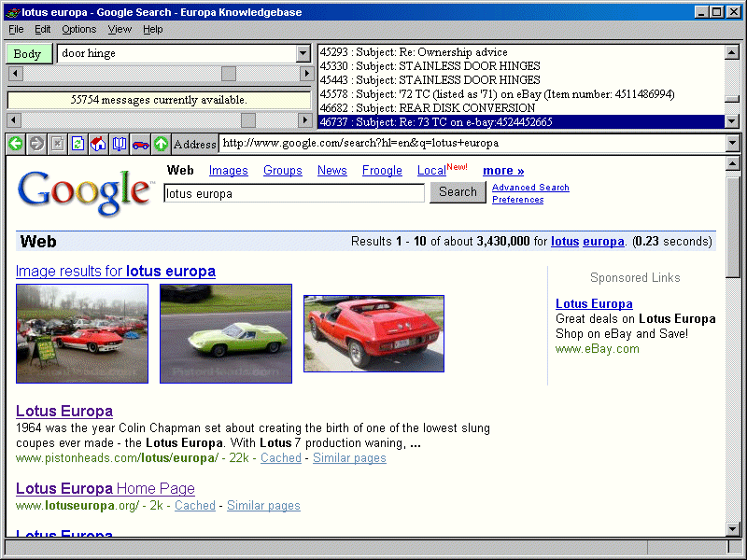Open the Advanced Search link
The image size is (747, 560).
pyautogui.click(x=530, y=188)
